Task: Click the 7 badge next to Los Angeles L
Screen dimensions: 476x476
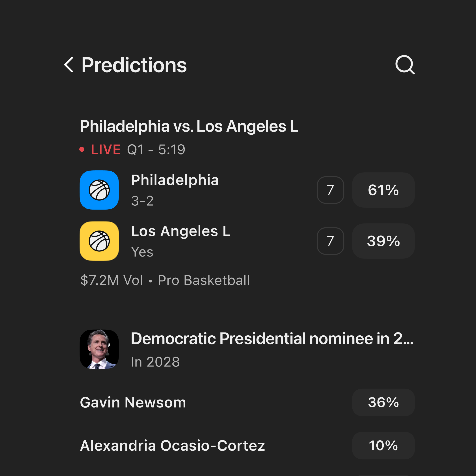Action: pyautogui.click(x=330, y=241)
